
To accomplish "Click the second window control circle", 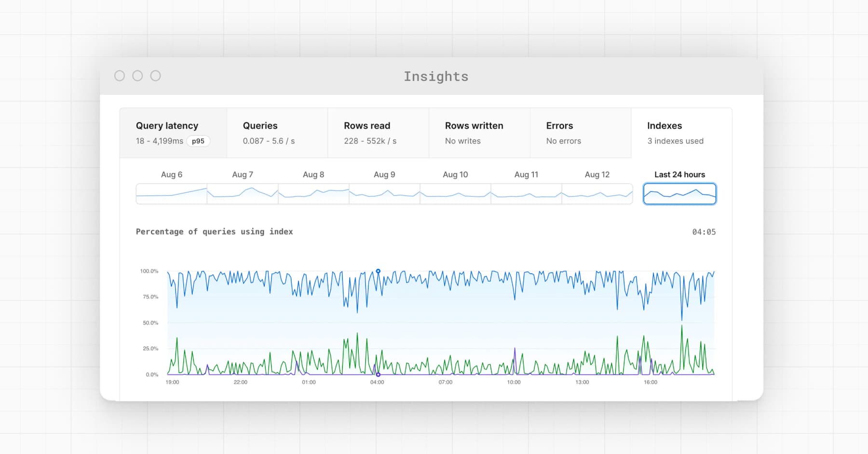I will (x=137, y=76).
